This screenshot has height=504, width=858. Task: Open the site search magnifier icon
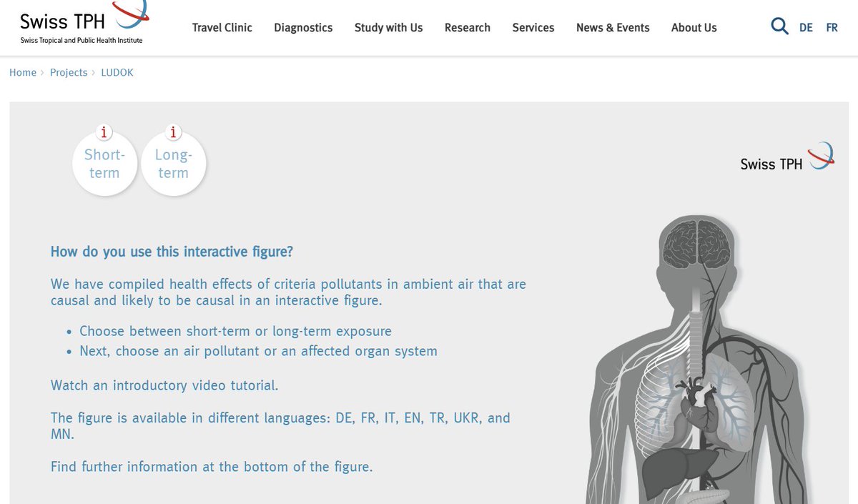click(779, 27)
